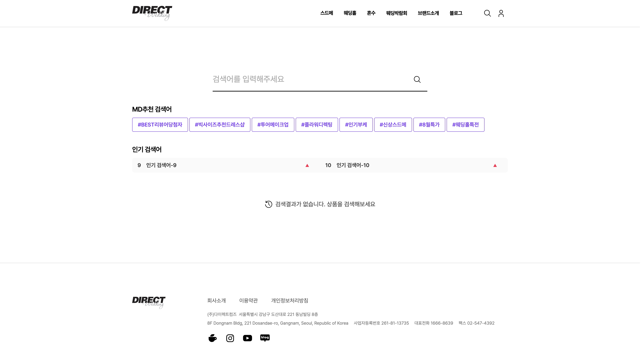Open the Instagram icon in footer
This screenshot has width=644, height=362.
coord(230,338)
